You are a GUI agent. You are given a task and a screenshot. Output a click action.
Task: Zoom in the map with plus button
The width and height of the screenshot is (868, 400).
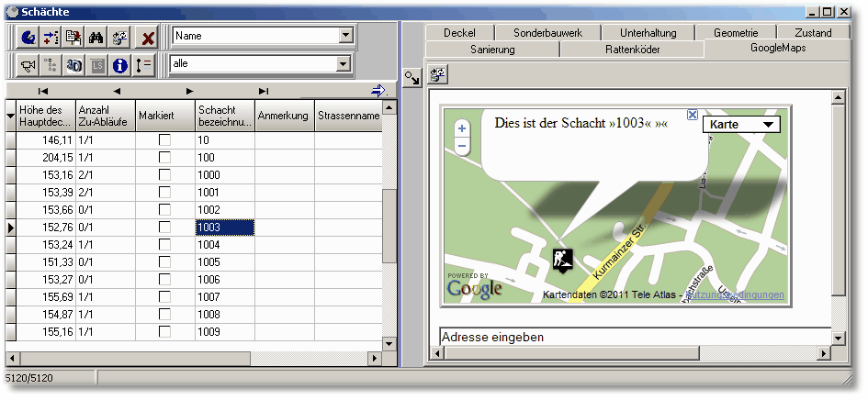462,128
